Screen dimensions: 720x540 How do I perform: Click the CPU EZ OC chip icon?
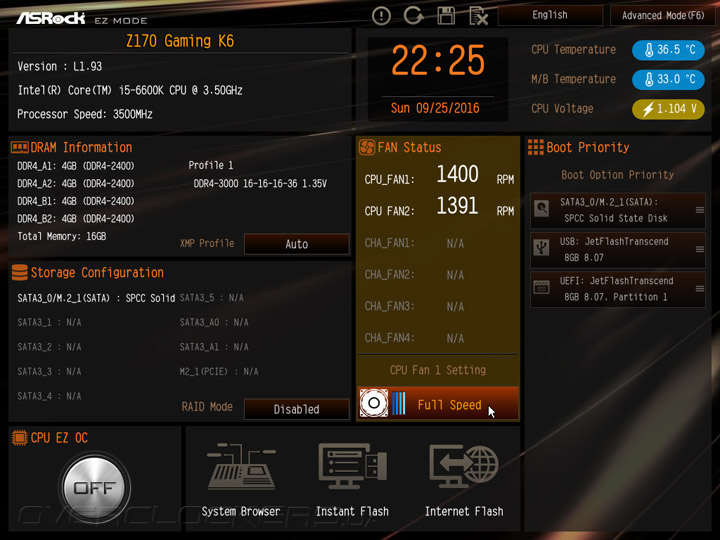pyautogui.click(x=20, y=438)
